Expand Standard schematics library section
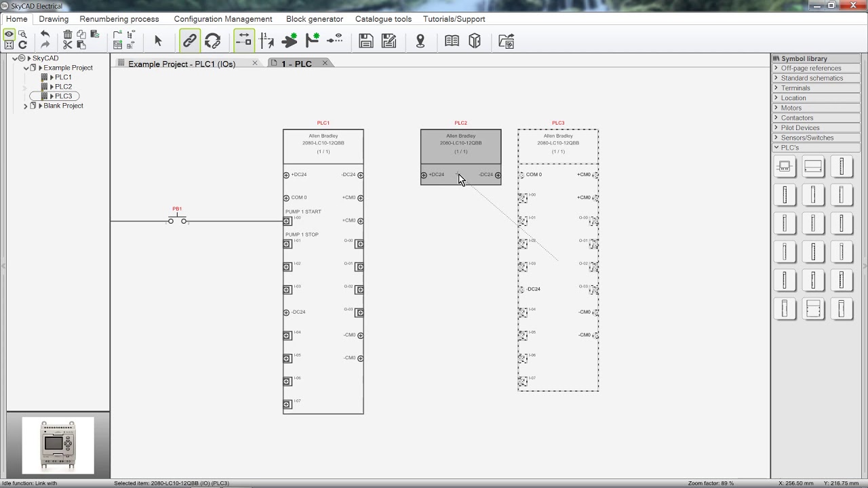 [817, 78]
